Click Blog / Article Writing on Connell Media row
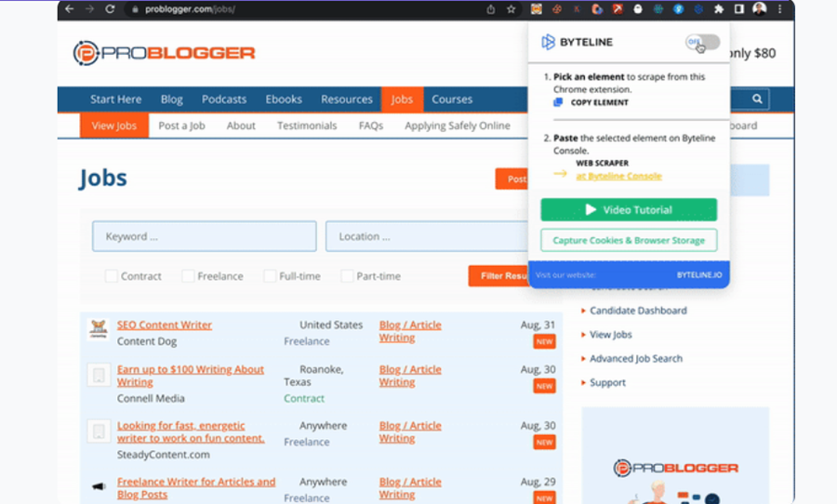Image resolution: width=837 pixels, height=504 pixels. coord(410,376)
